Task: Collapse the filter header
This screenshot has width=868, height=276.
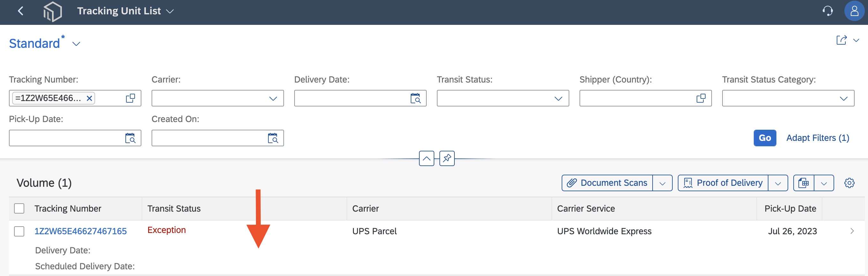Action: [x=426, y=158]
